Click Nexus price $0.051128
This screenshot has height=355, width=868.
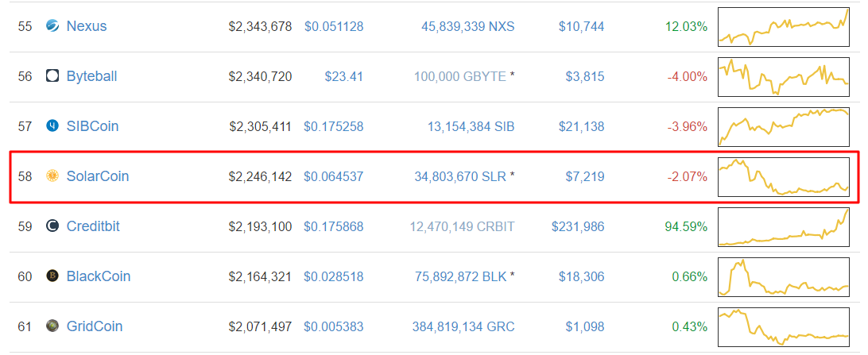point(334,26)
